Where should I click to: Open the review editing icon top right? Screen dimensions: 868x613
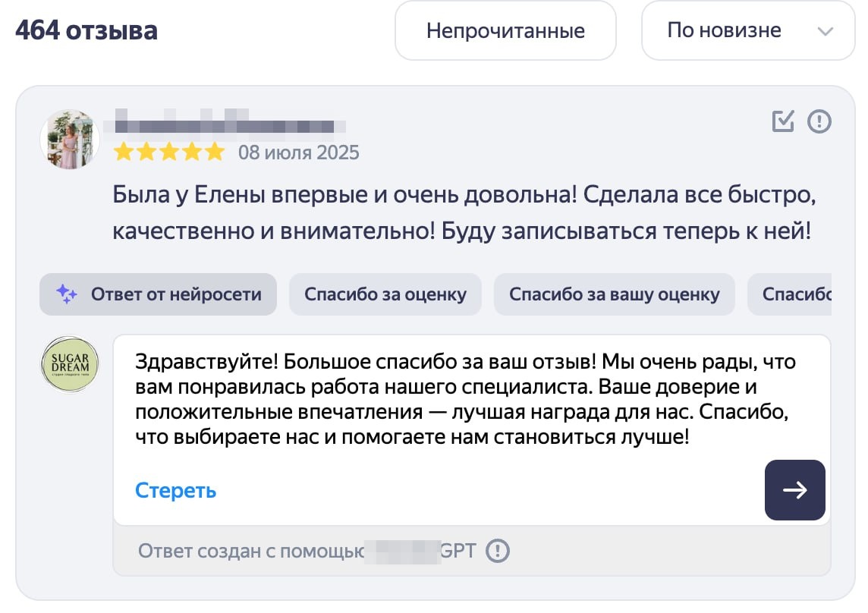782,121
